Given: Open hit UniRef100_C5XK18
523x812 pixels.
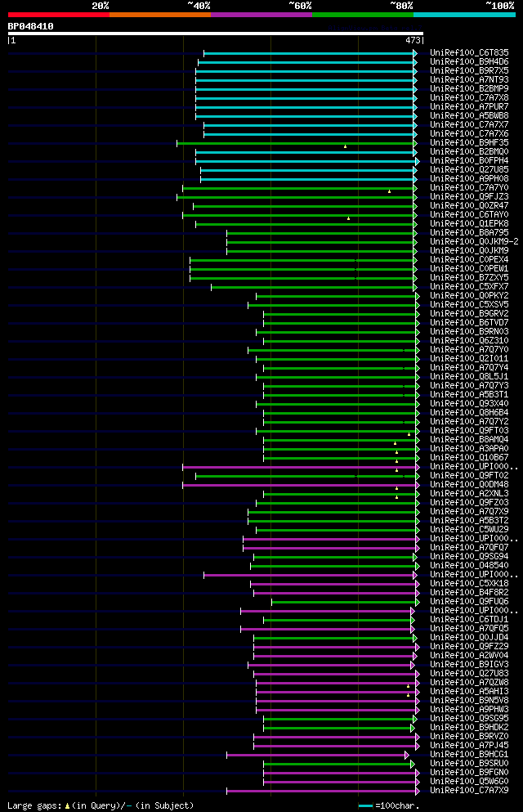Looking at the screenshot, I should pyautogui.click(x=469, y=584).
